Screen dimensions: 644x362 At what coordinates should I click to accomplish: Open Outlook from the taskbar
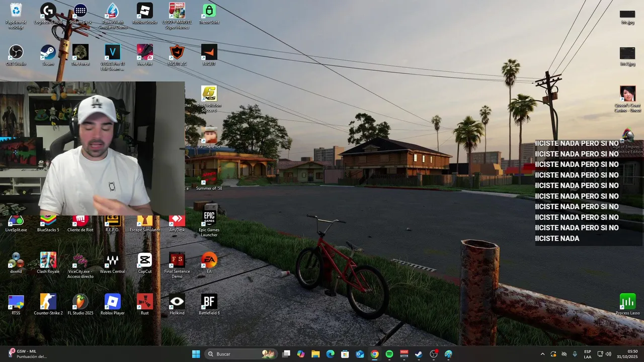coord(360,354)
